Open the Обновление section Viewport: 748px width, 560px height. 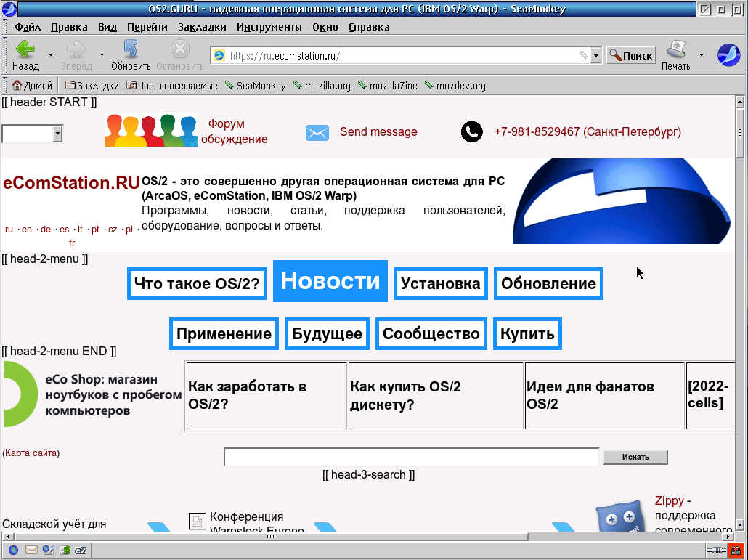[548, 283]
